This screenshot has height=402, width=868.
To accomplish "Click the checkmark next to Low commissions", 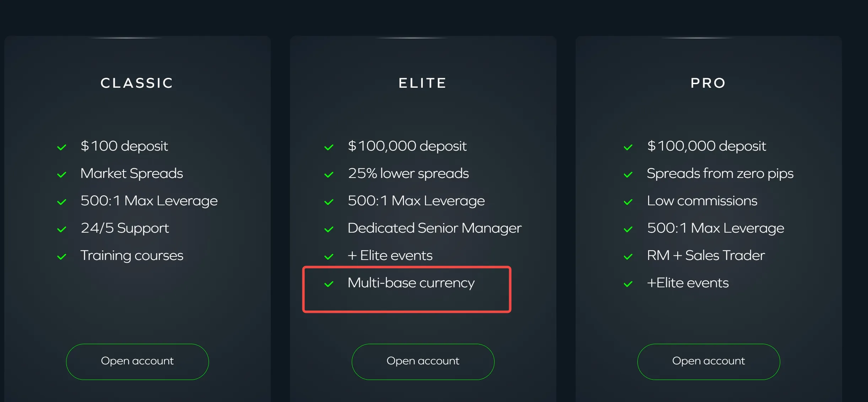I will [x=629, y=201].
